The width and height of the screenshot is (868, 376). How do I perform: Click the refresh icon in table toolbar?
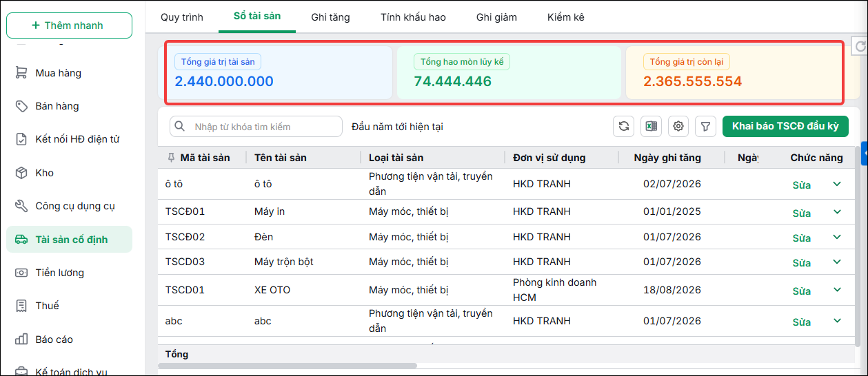[x=624, y=126]
